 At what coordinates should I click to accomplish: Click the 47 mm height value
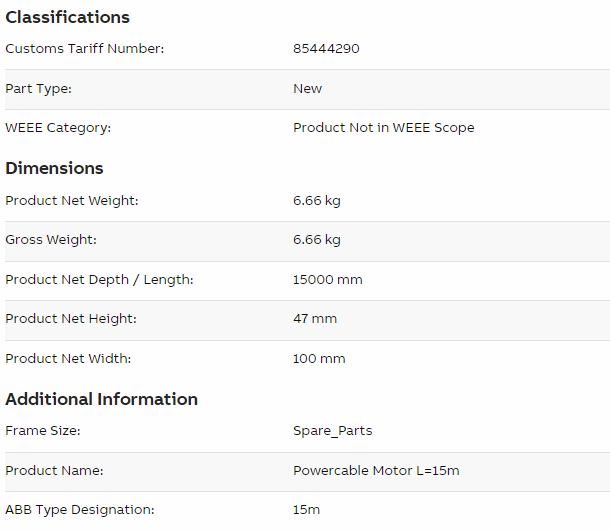(314, 319)
